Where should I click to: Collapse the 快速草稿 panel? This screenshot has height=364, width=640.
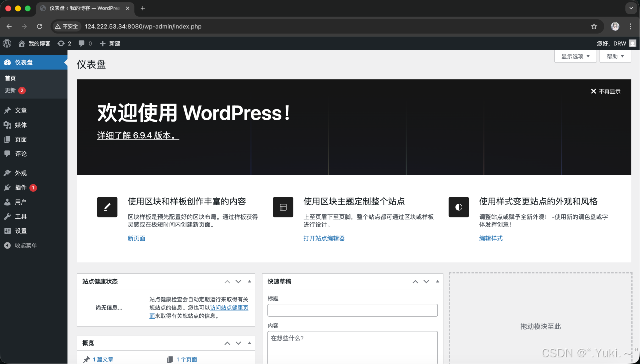click(437, 282)
